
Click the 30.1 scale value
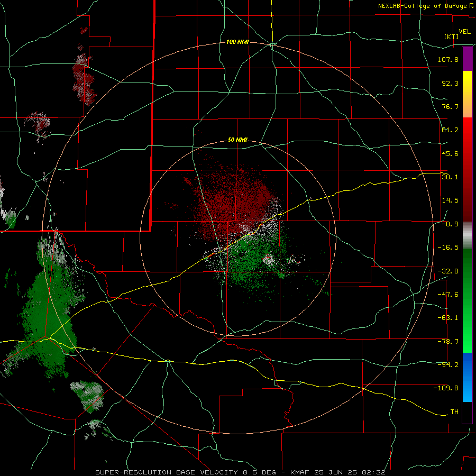[450, 177]
